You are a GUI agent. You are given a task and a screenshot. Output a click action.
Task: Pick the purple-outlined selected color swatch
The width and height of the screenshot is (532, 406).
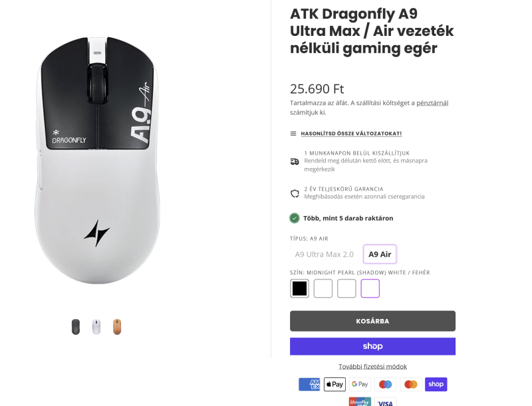(x=370, y=288)
